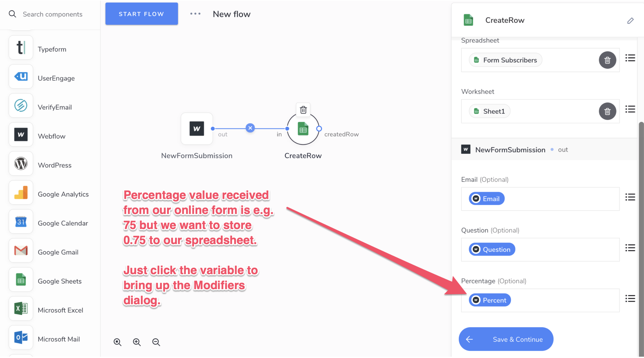The width and height of the screenshot is (644, 358).
Task: Zoom out on the flow canvas
Action: tap(156, 342)
